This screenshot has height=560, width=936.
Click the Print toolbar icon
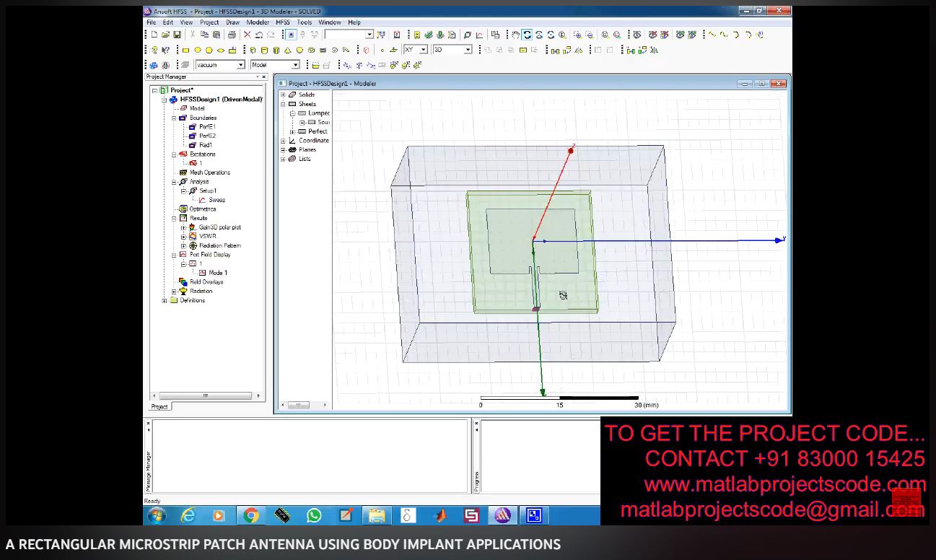(232, 35)
